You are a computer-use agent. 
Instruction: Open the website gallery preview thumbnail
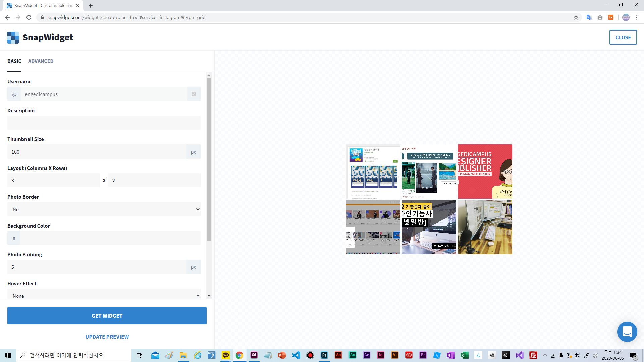[373, 227]
